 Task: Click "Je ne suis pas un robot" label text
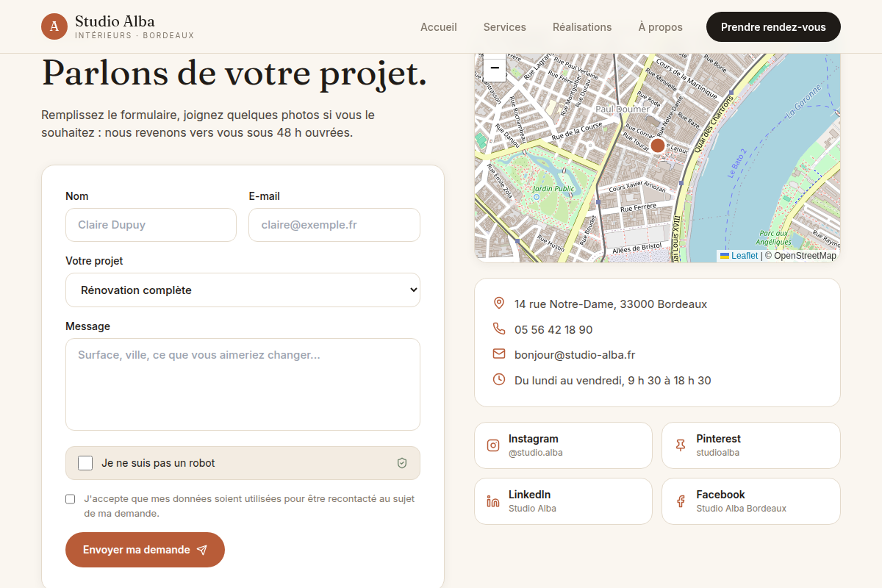coord(158,463)
